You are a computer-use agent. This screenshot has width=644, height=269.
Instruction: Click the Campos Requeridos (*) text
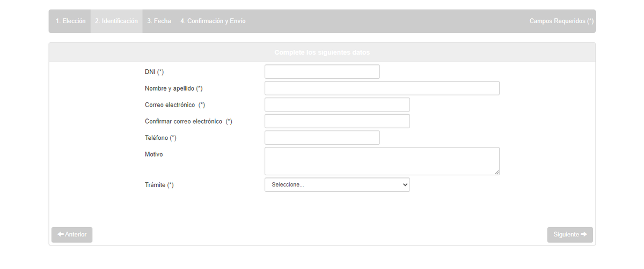pos(561,21)
